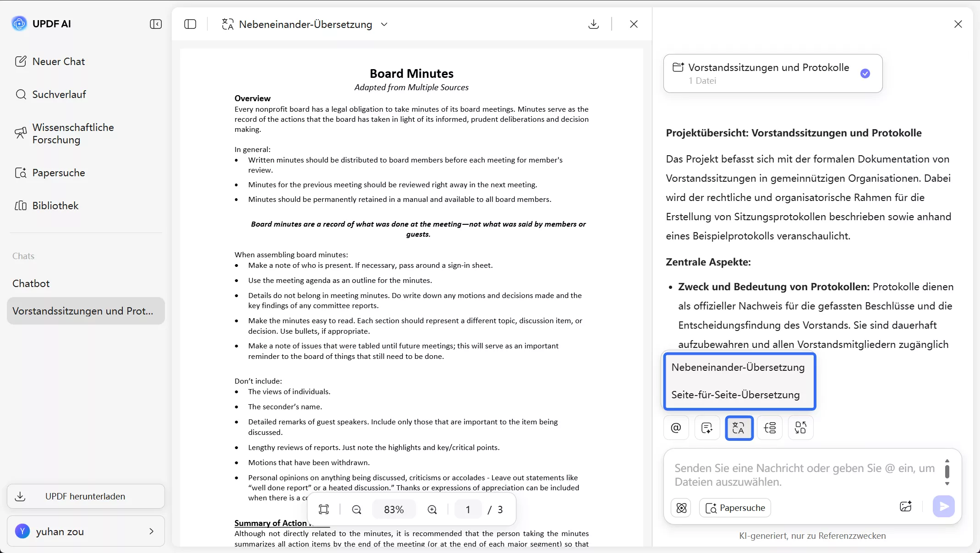This screenshot has height=553, width=980.
Task: Expand the yuhan zou account chevron
Action: (152, 531)
